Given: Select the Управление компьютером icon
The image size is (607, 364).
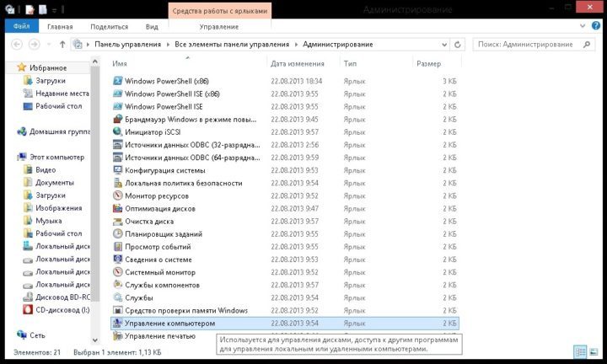Looking at the screenshot, I should 118,324.
